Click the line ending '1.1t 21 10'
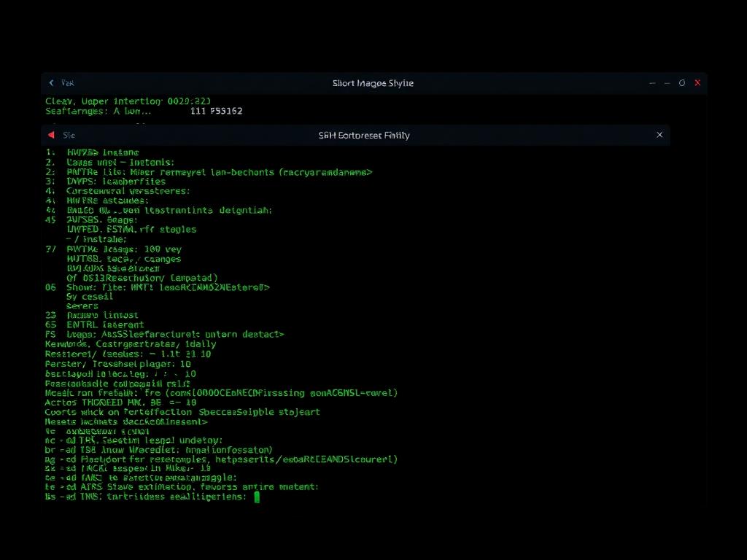 pos(128,354)
